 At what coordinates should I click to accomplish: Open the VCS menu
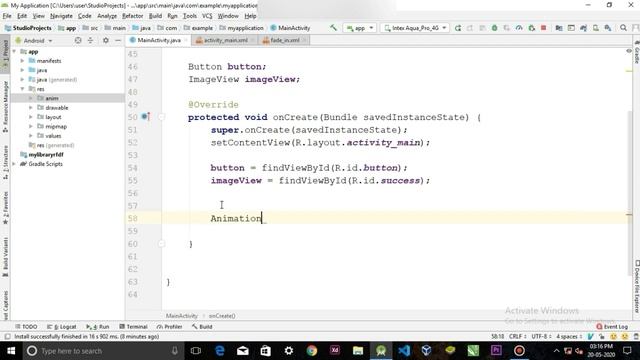pos(207,16)
